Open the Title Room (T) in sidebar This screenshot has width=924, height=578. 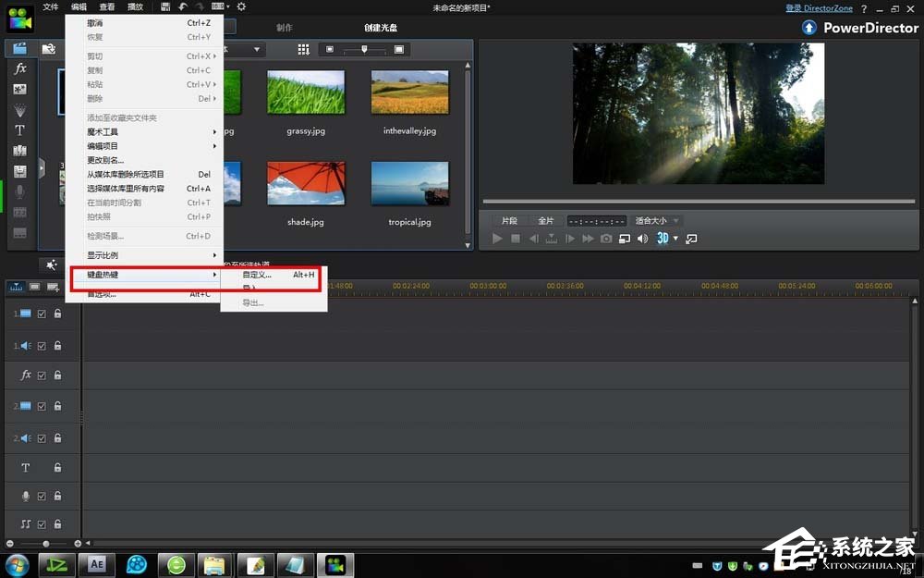click(19, 130)
